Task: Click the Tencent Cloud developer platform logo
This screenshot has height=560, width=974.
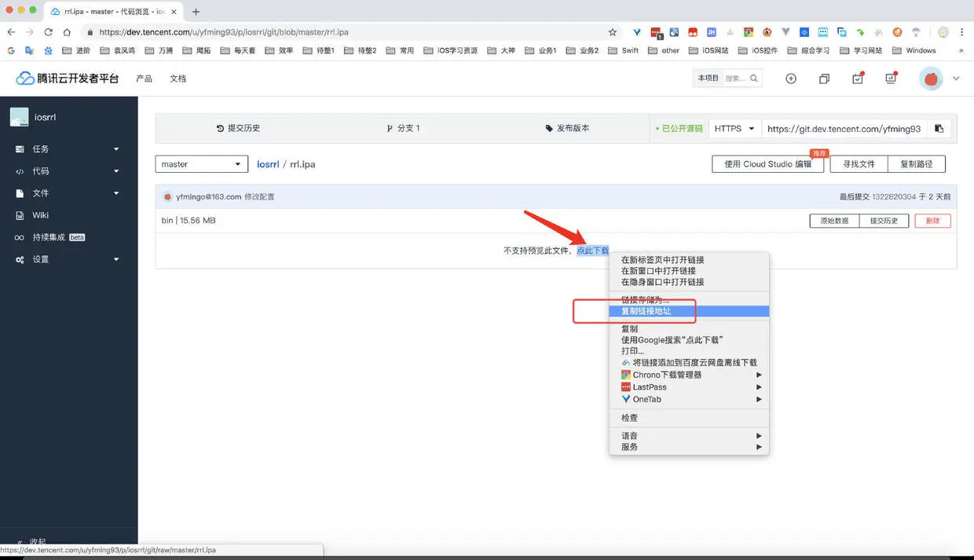Action: 68,79
